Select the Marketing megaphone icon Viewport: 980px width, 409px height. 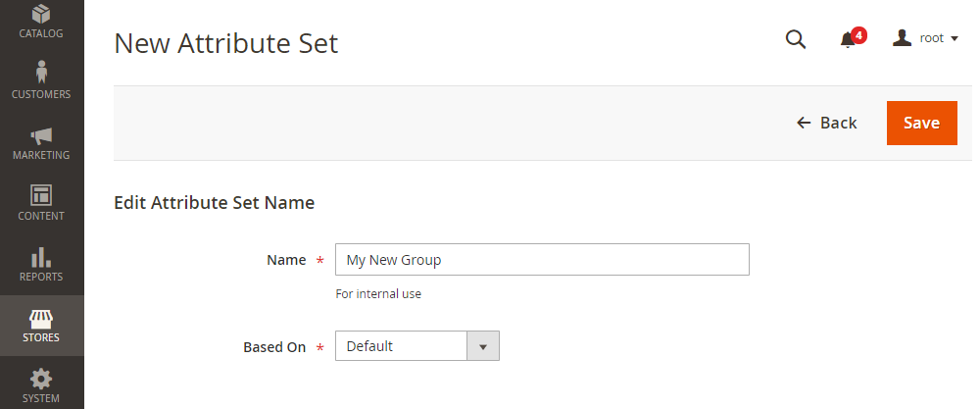click(x=41, y=135)
